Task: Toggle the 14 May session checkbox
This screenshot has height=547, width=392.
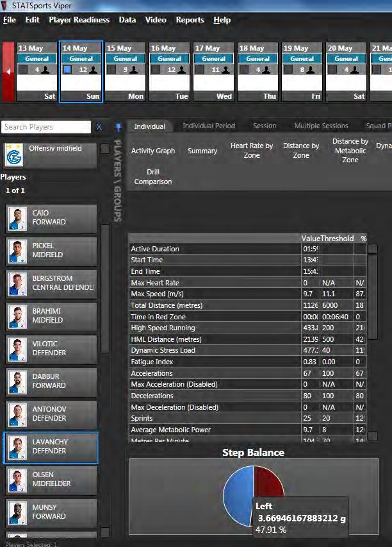Action: click(x=67, y=69)
